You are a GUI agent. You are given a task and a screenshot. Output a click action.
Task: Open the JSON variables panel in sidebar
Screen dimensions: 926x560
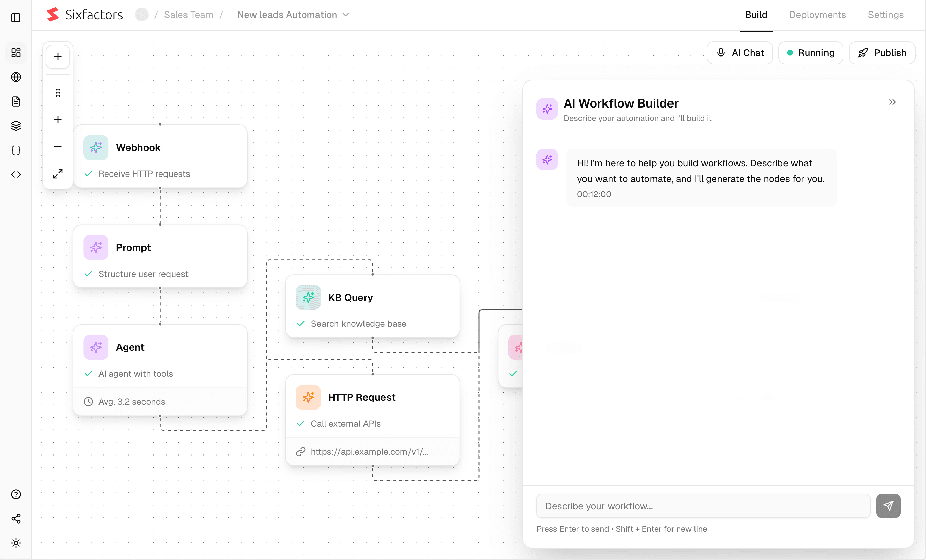tap(16, 150)
